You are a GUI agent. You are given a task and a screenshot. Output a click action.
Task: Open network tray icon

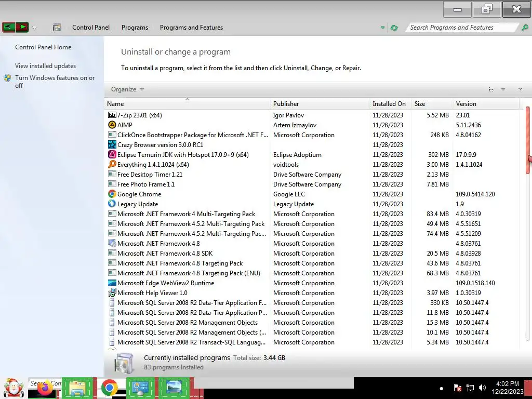(470, 388)
